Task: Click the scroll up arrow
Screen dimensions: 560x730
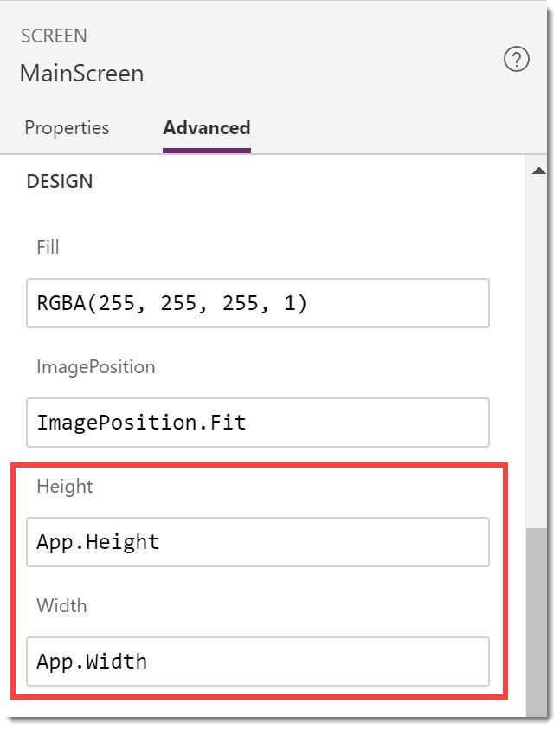Action: (538, 171)
